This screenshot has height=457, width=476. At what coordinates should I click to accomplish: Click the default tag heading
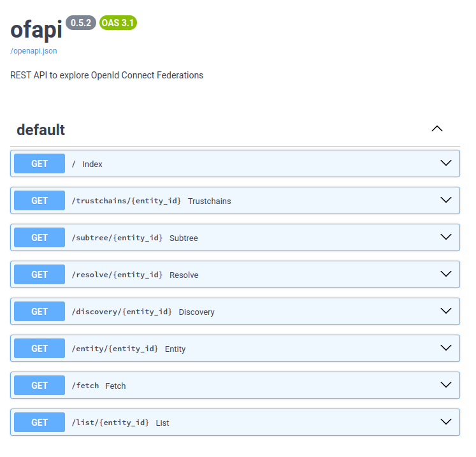41,129
